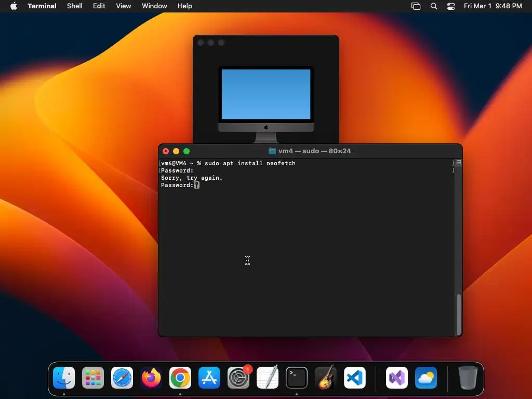
Task: Open the Shell menu
Action: (75, 6)
